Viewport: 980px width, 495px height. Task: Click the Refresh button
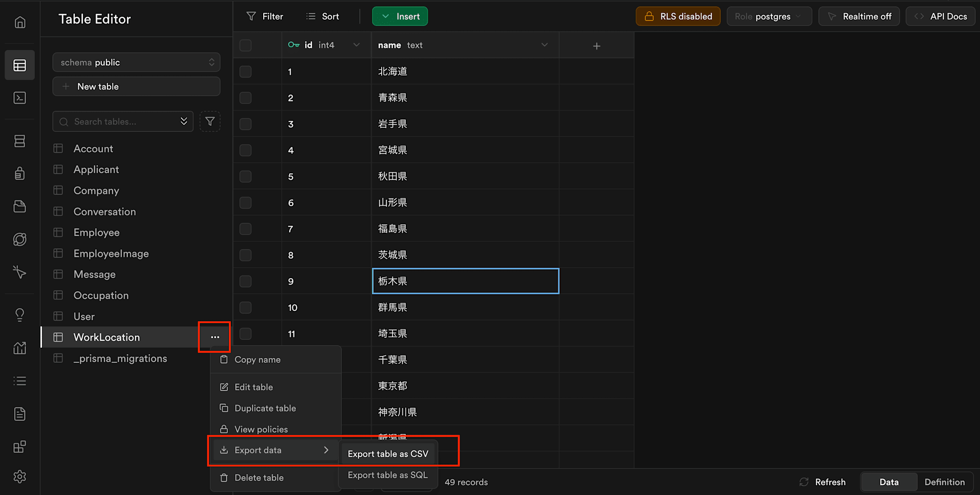click(x=822, y=482)
